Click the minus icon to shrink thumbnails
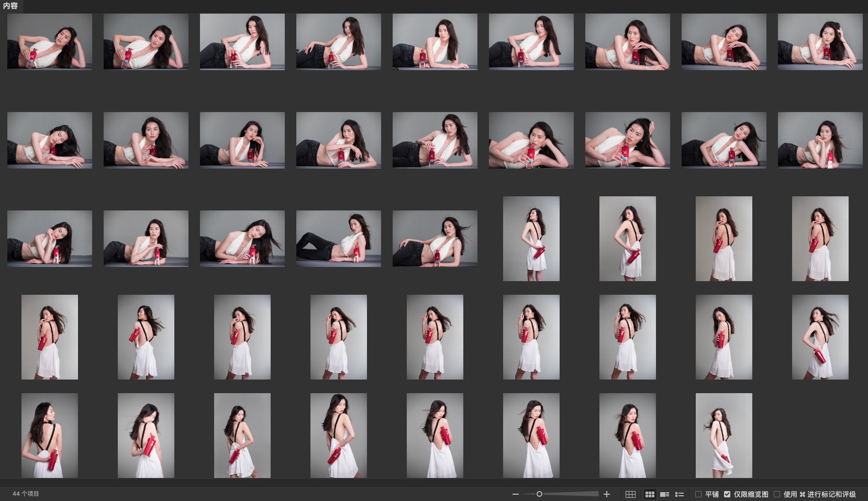 click(516, 494)
